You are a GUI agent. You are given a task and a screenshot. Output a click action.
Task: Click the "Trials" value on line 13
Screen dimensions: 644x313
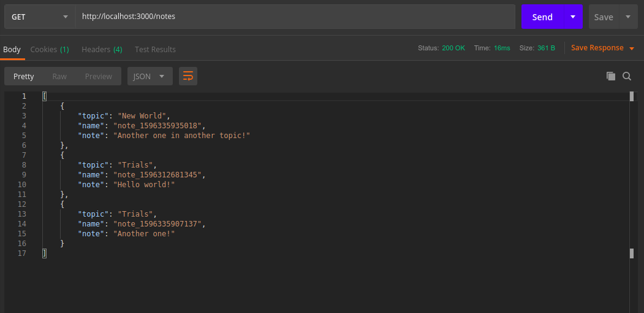[x=135, y=214]
